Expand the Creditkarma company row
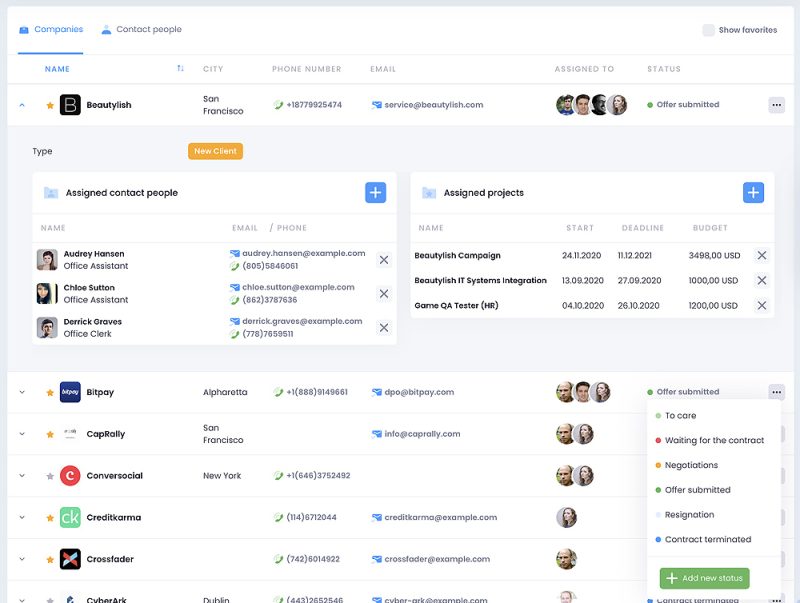The height and width of the screenshot is (603, 800). pyautogui.click(x=22, y=517)
